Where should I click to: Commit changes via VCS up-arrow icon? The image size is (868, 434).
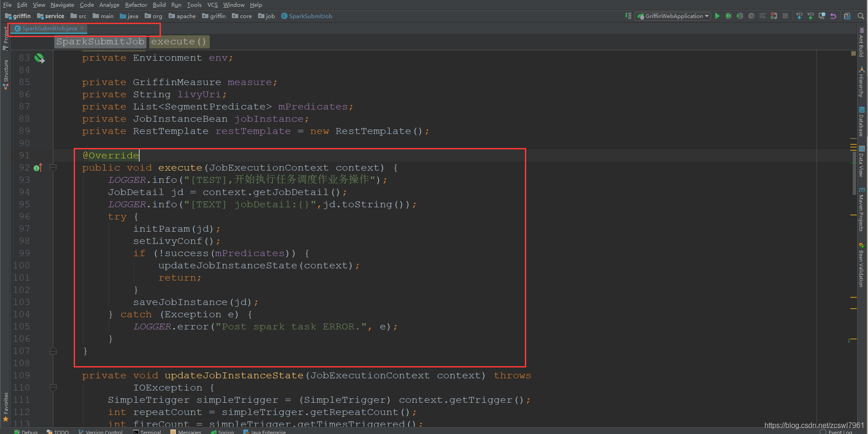811,16
